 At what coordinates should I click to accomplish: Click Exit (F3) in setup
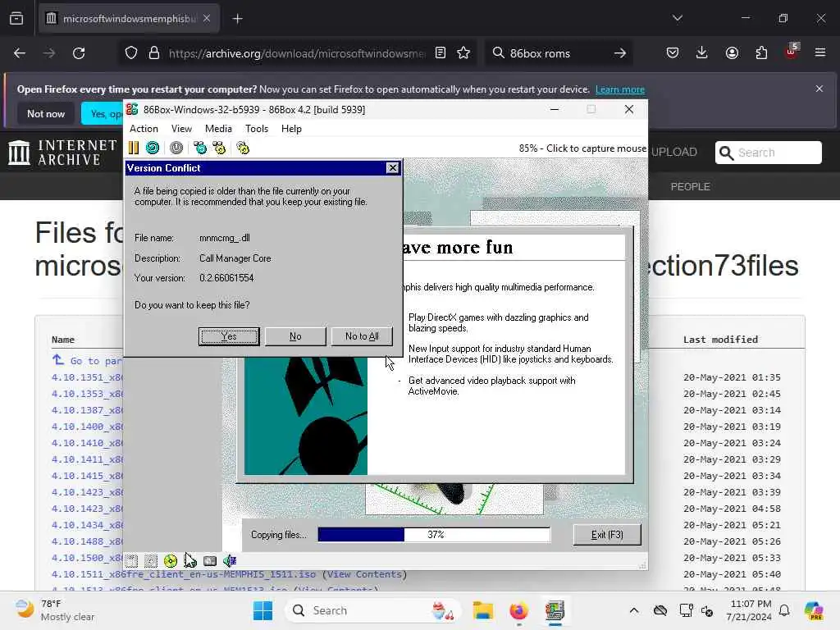[x=607, y=535]
